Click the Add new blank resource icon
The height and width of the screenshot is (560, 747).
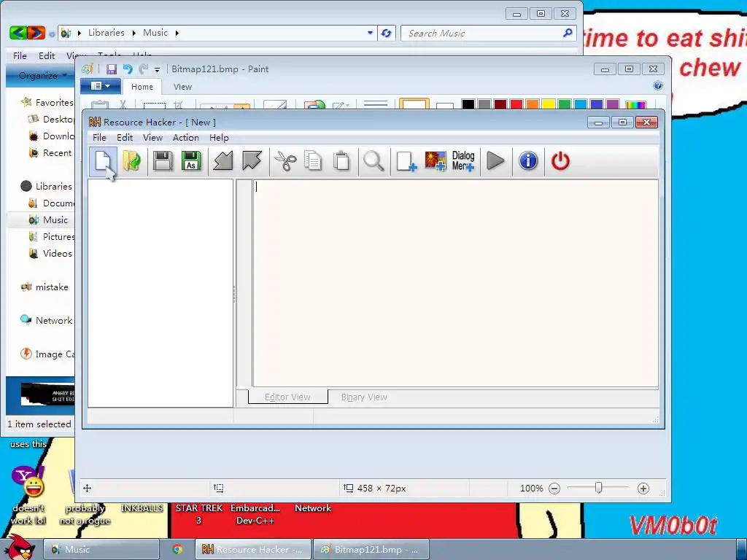pyautogui.click(x=406, y=161)
